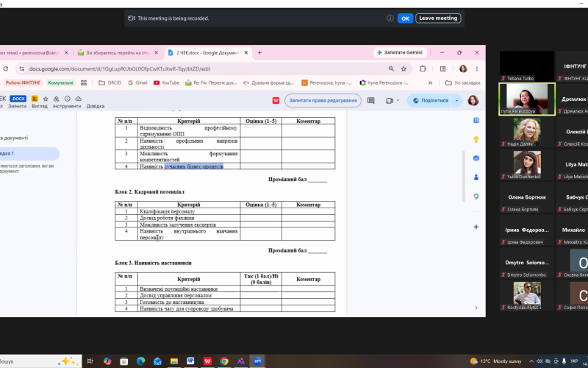Close the '2 ЧЕК.docx' browser tab
This screenshot has height=368, width=588.
246,53
